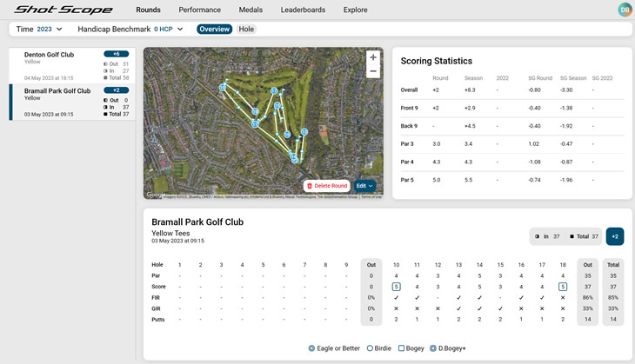Click the 03 May 2023 at 09:15 scorecard date
Image resolution: width=635 pixels, height=364 pixels.
click(177, 241)
